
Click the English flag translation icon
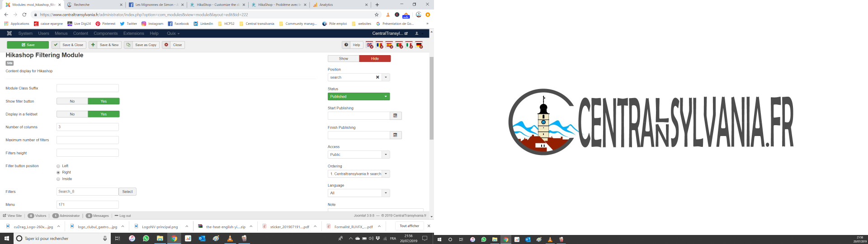369,45
